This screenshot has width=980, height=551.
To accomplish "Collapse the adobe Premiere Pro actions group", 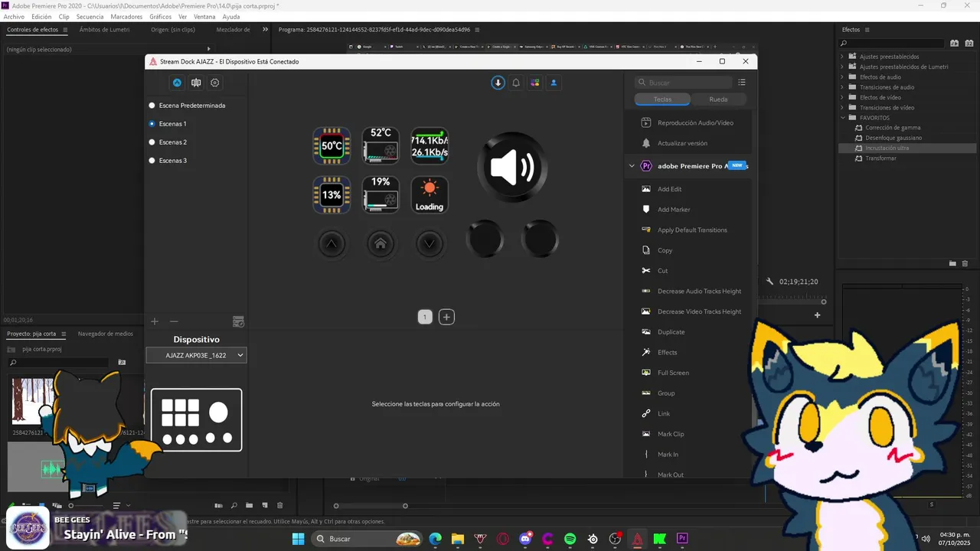I will point(632,166).
